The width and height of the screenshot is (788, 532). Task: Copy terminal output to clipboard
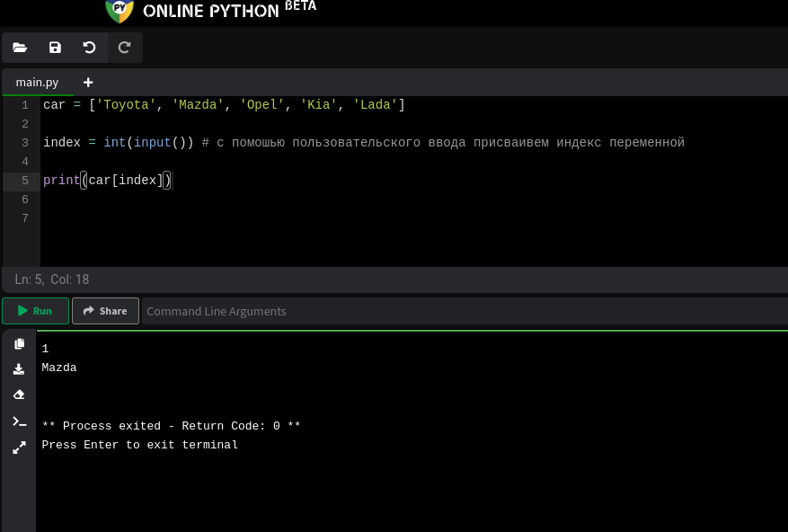pos(19,343)
